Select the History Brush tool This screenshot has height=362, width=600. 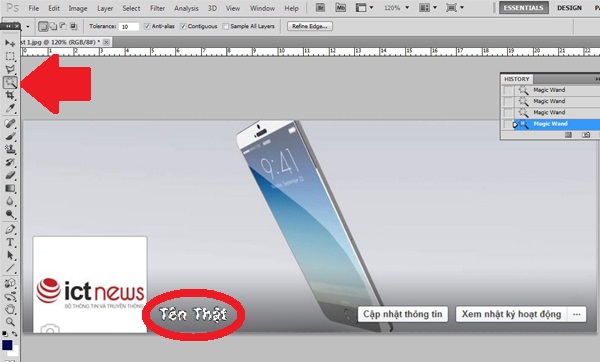pyautogui.click(x=10, y=162)
